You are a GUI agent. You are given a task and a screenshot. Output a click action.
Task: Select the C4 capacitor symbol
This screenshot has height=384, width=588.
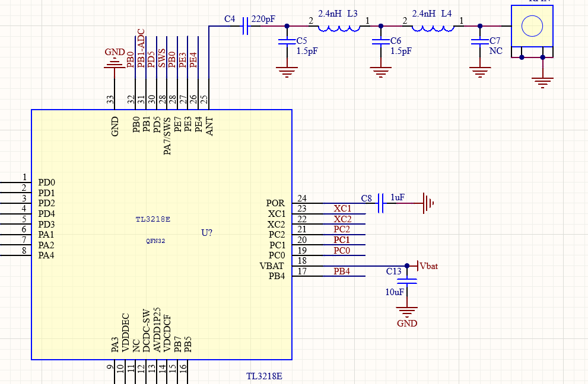pos(245,26)
